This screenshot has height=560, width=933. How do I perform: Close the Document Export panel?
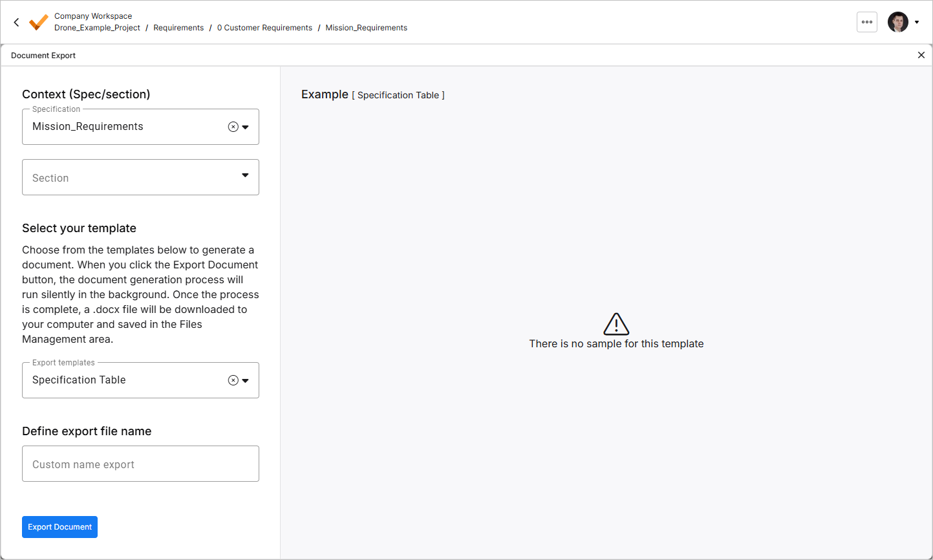pyautogui.click(x=921, y=55)
